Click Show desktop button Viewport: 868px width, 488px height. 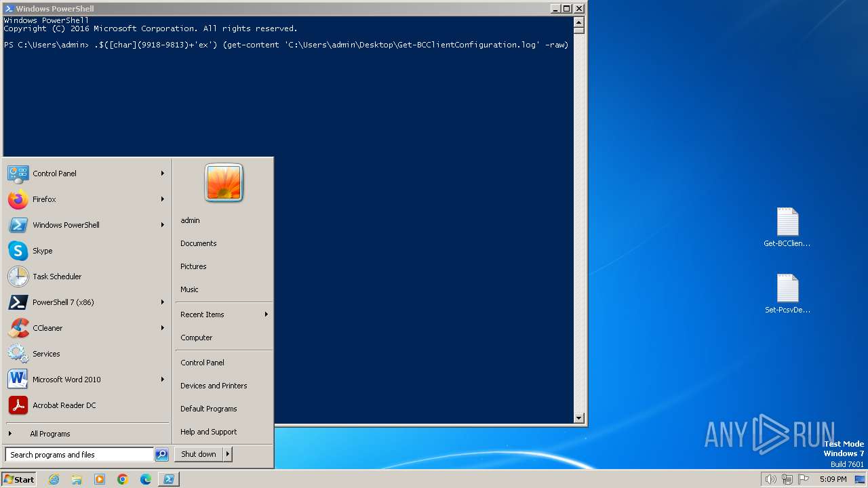point(860,479)
